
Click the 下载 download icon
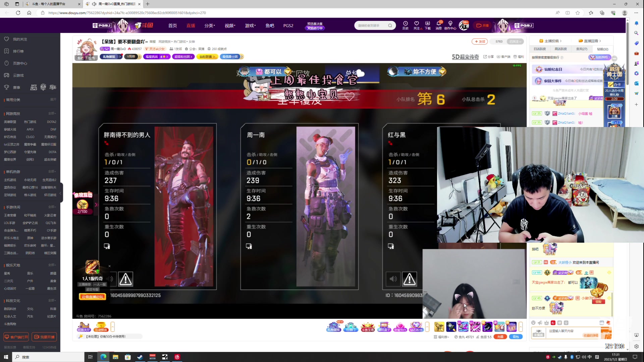pos(428,25)
